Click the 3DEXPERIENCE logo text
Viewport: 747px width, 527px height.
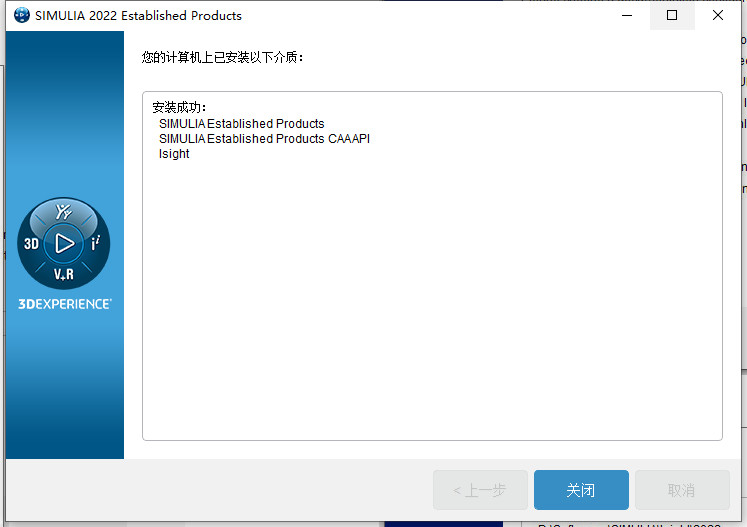tap(65, 304)
